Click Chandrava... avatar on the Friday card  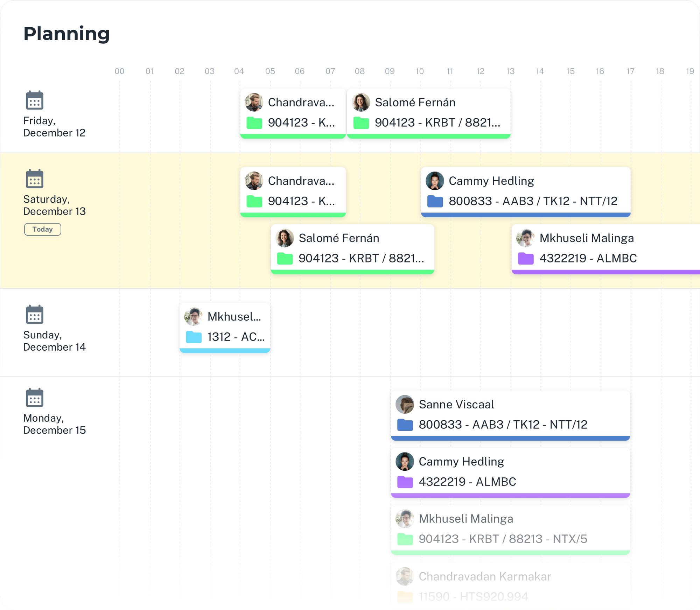[x=254, y=102]
